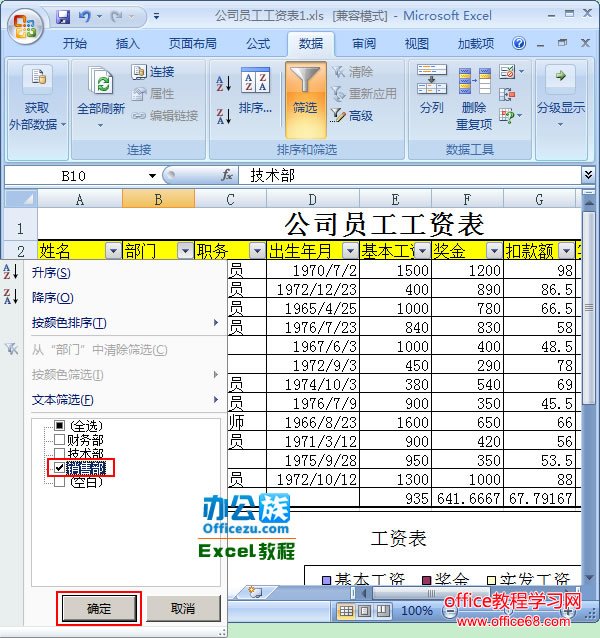Insert a new worksheet tab
600x638 pixels.
[255, 592]
